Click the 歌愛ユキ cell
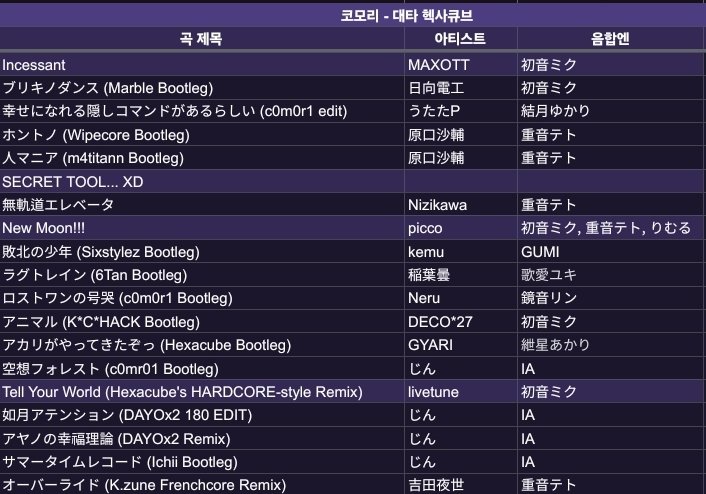This screenshot has height=494, width=706. click(610, 275)
